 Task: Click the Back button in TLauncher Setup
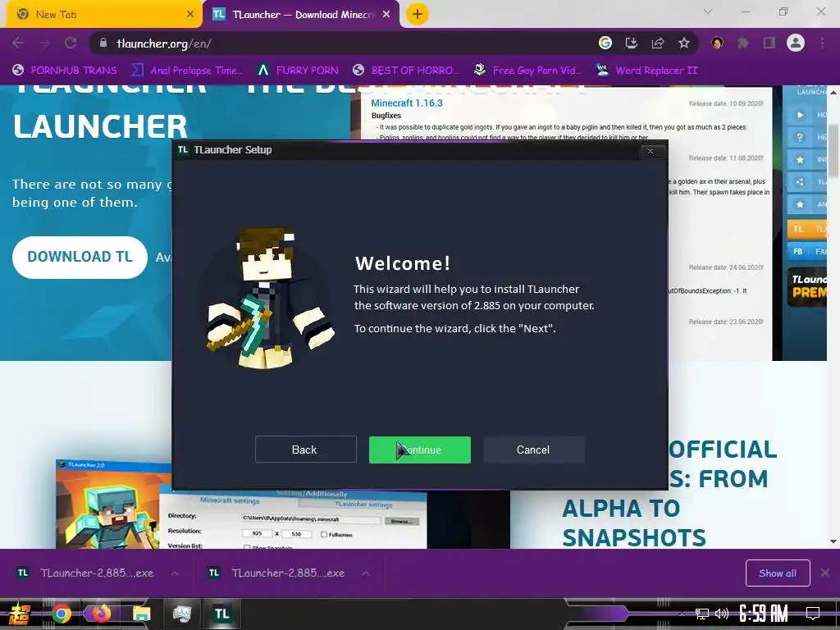coord(305,450)
